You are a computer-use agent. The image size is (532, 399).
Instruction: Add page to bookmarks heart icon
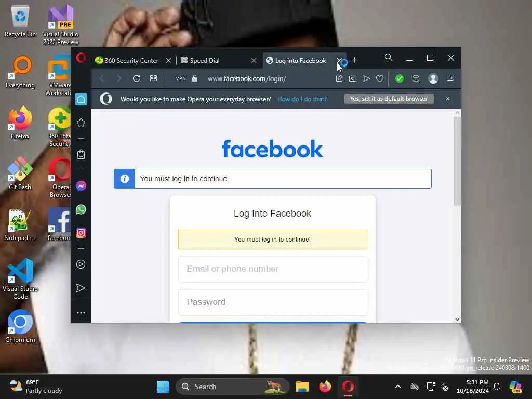tap(380, 79)
